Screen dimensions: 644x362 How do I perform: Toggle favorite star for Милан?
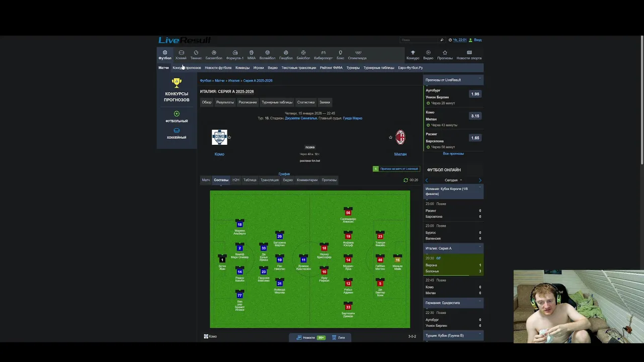pos(390,137)
